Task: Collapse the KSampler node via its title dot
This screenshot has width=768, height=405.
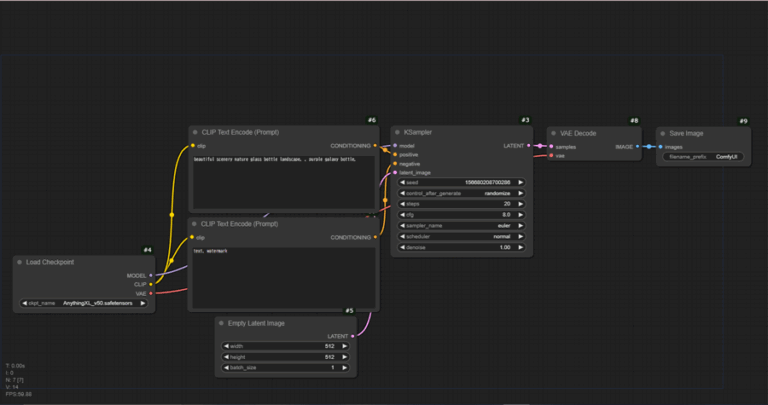Action: (x=397, y=132)
